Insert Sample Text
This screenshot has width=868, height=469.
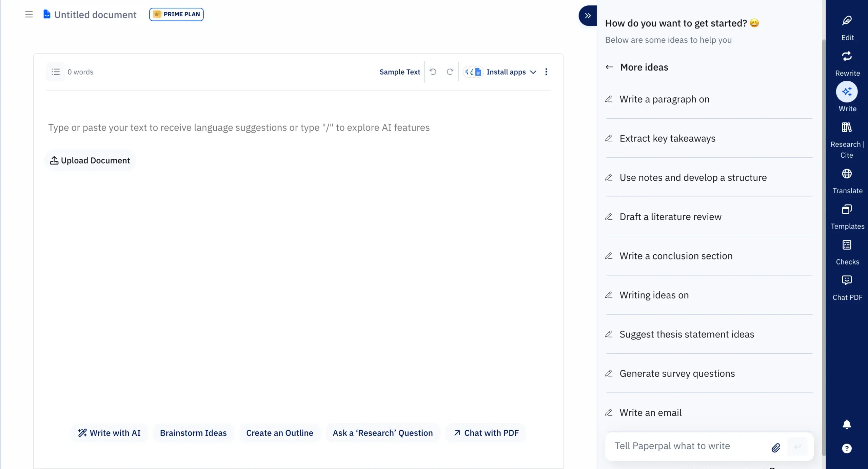pyautogui.click(x=399, y=72)
